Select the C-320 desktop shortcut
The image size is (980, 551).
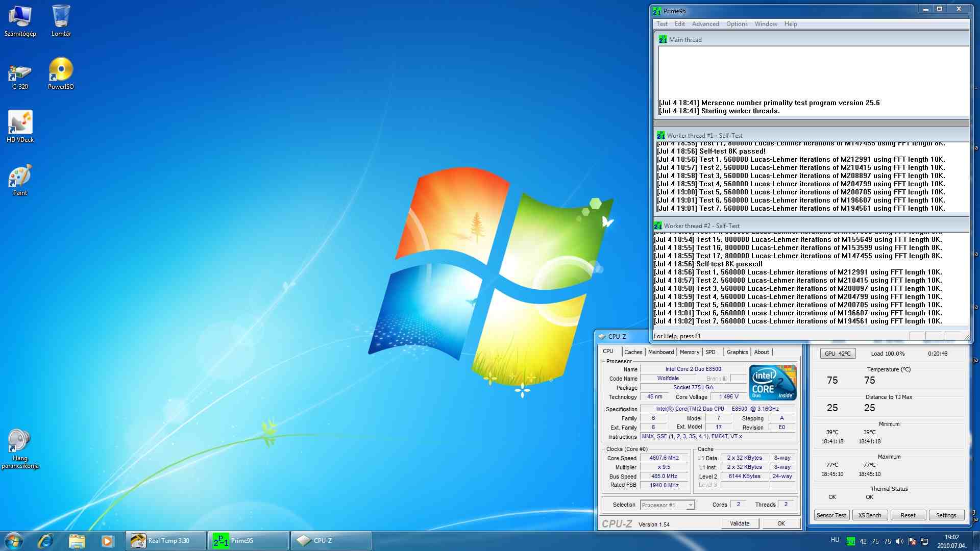click(x=20, y=77)
